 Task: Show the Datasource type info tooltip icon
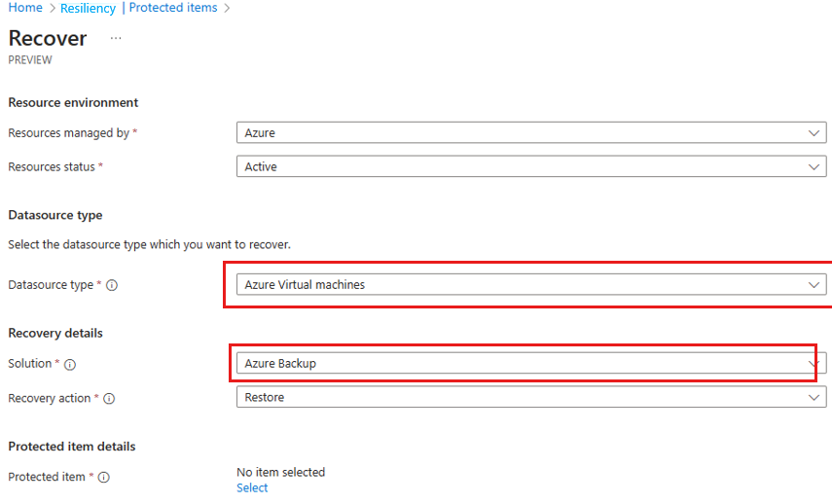click(x=112, y=285)
